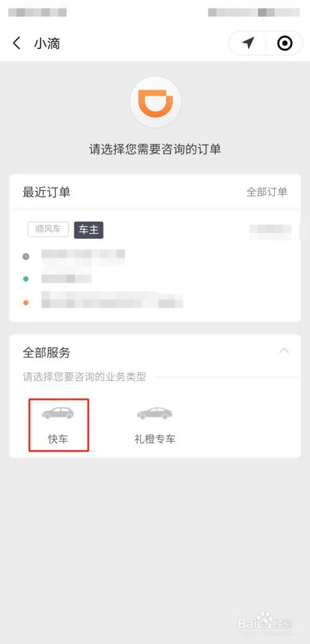Viewport: 310px width, 644px height.
Task: Open the blurred recent order destination row
Action: click(x=112, y=300)
